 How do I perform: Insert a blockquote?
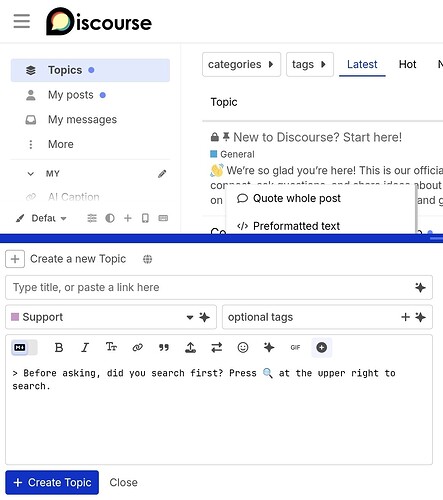[164, 348]
